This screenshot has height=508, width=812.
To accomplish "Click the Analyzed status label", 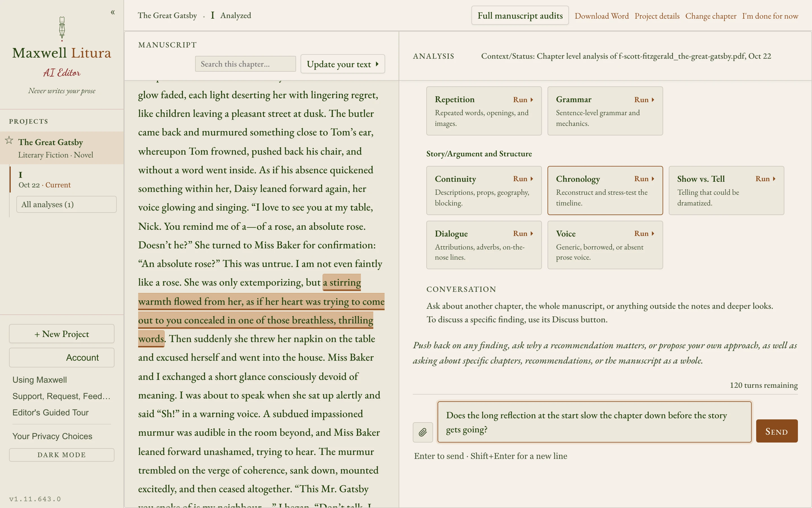I will coord(235,16).
